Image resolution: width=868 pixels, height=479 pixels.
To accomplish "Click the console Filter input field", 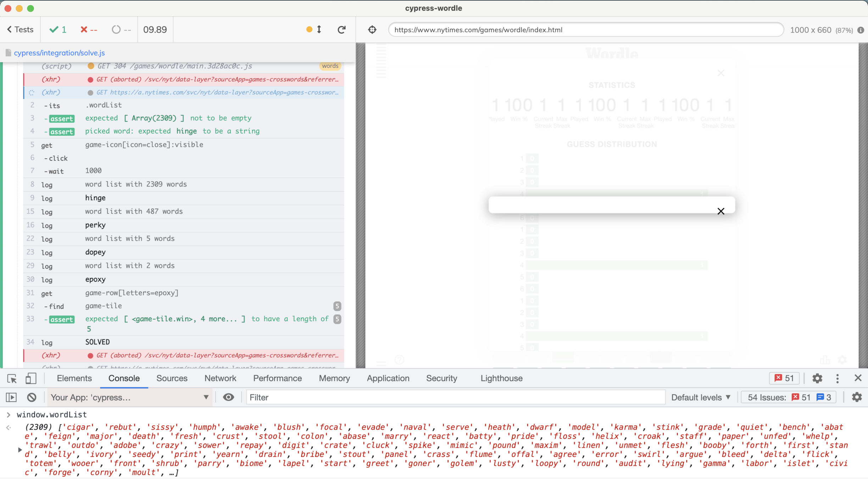I will pos(456,397).
